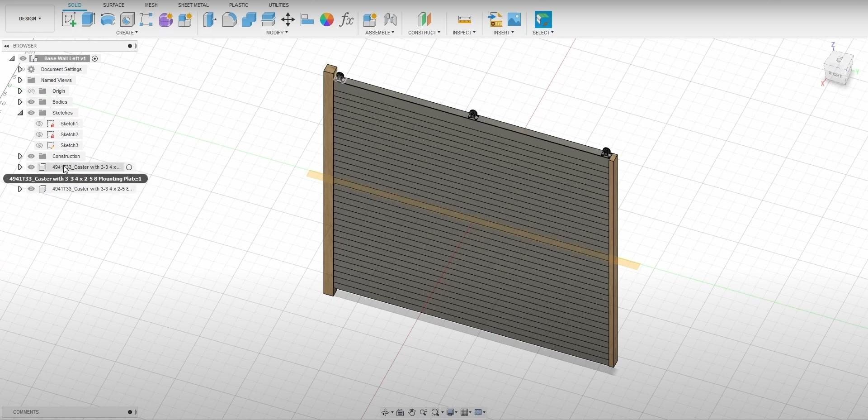Toggle visibility of Origin folder
The width and height of the screenshot is (868, 420).
tap(31, 91)
